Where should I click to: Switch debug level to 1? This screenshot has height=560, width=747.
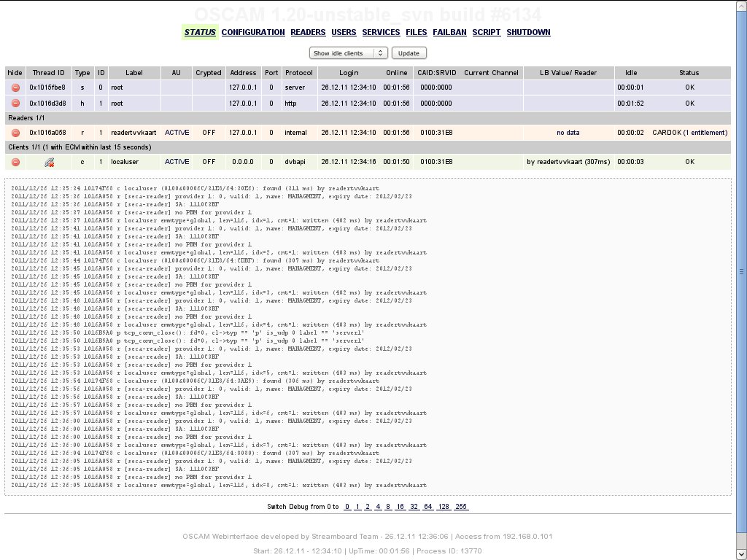click(357, 507)
